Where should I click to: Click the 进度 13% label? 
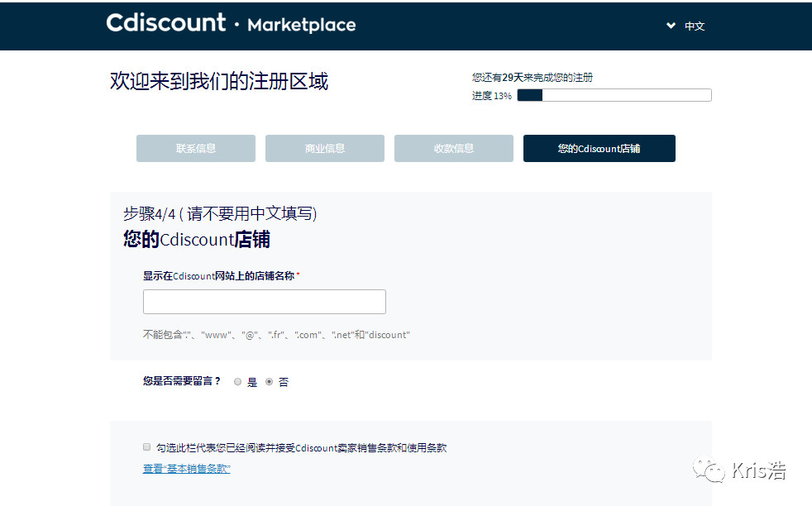491,96
